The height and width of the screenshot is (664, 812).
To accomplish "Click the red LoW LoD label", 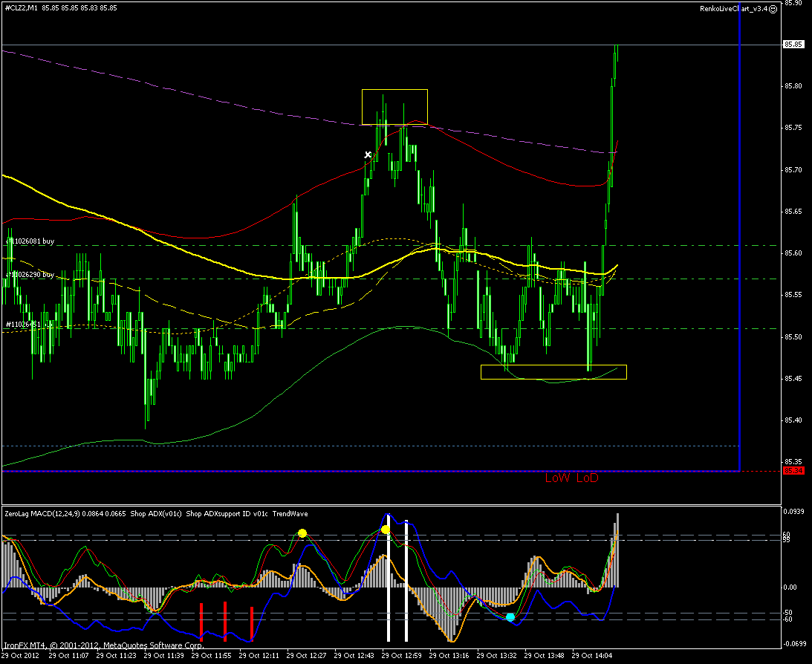I will click(x=572, y=478).
